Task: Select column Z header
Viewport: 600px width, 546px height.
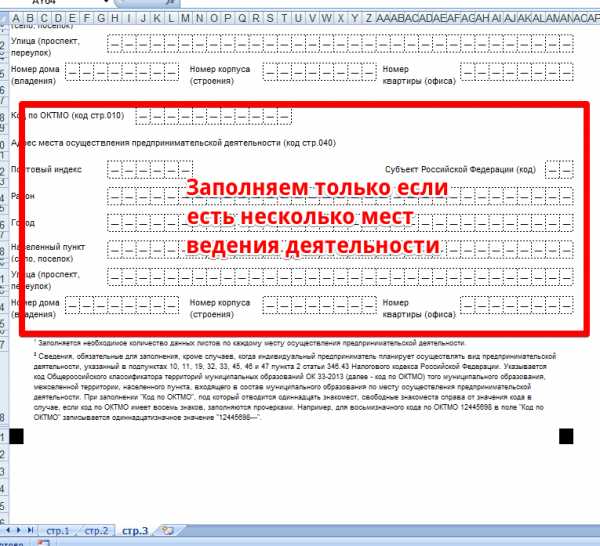Action: (368, 18)
